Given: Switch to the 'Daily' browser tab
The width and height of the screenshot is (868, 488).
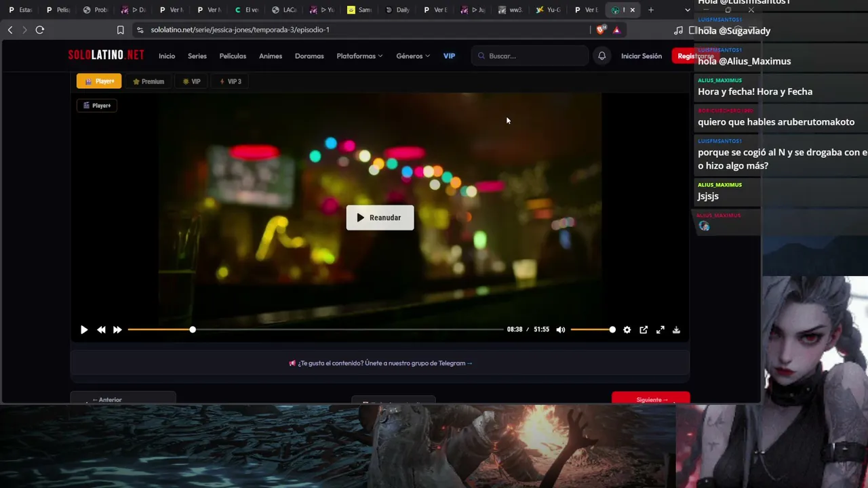Looking at the screenshot, I should coord(397,10).
